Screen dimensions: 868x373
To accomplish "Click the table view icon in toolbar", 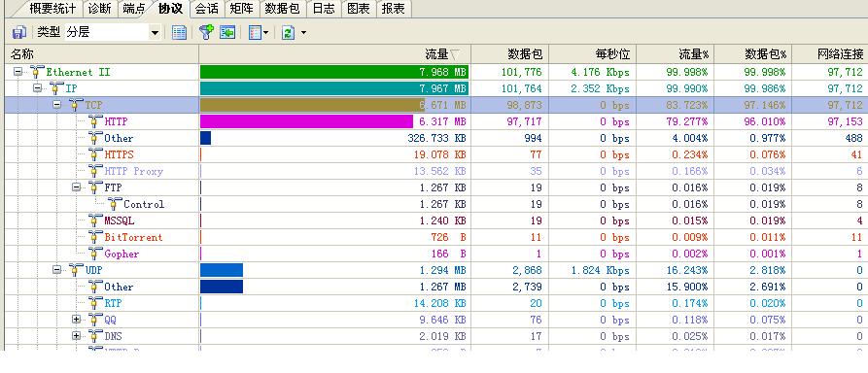I will (x=179, y=33).
